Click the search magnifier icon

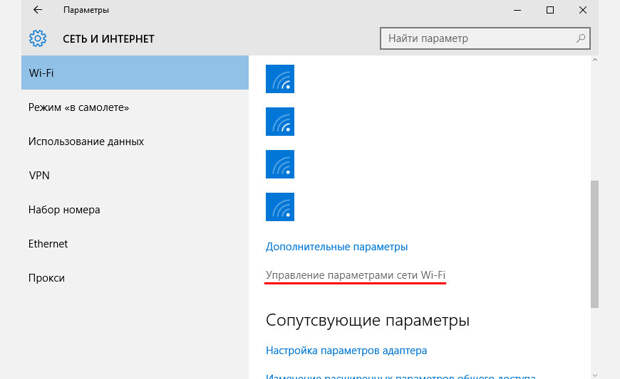(580, 38)
